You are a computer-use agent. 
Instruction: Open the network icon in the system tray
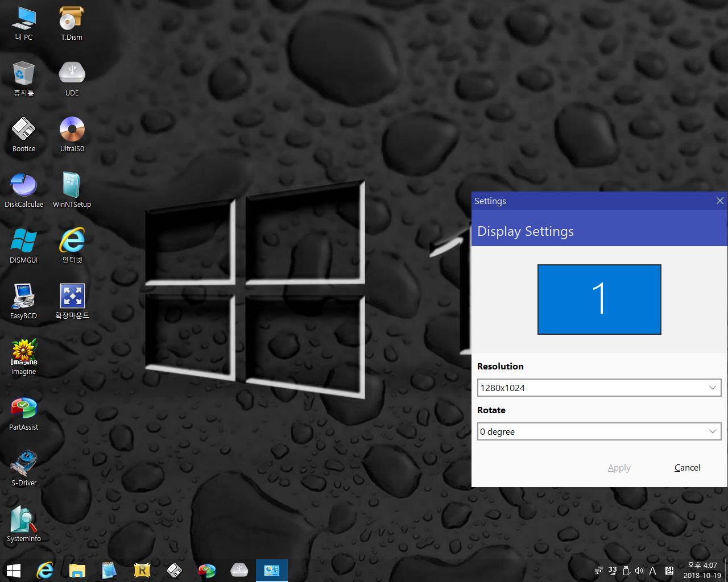pyautogui.click(x=599, y=571)
